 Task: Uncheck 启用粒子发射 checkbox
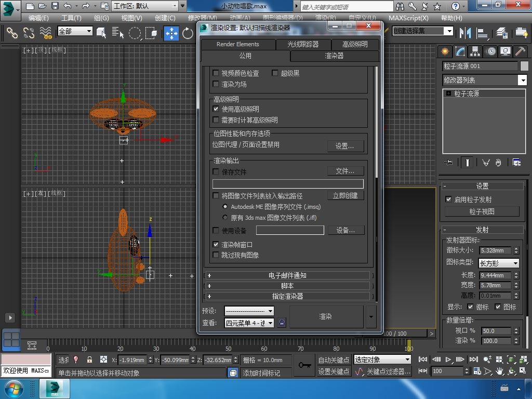pos(448,199)
